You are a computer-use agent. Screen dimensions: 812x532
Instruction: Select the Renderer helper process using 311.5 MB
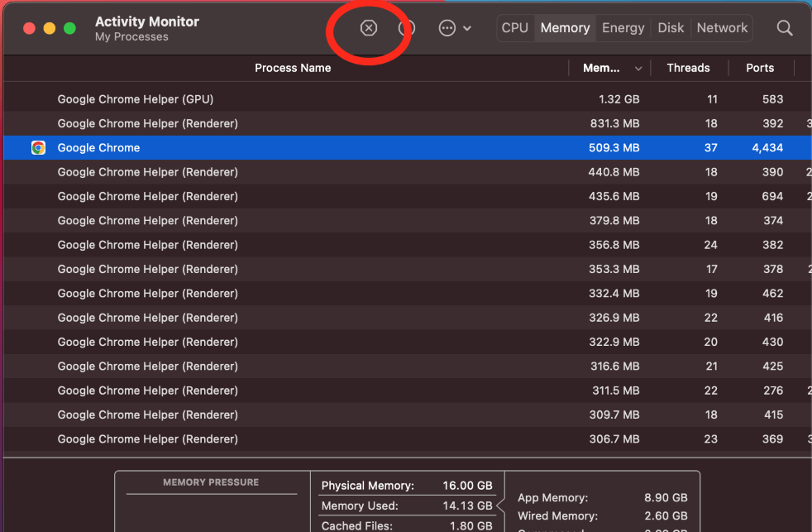coord(147,391)
